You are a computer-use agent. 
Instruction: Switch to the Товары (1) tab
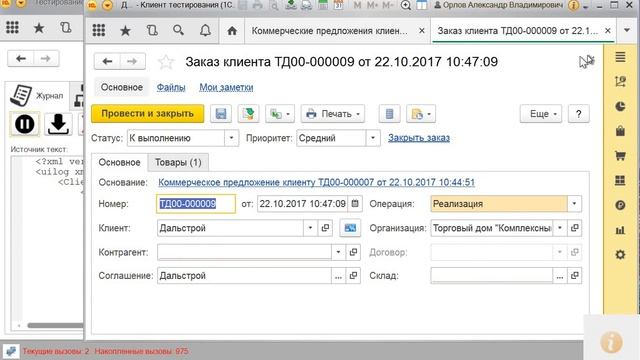pyautogui.click(x=178, y=162)
